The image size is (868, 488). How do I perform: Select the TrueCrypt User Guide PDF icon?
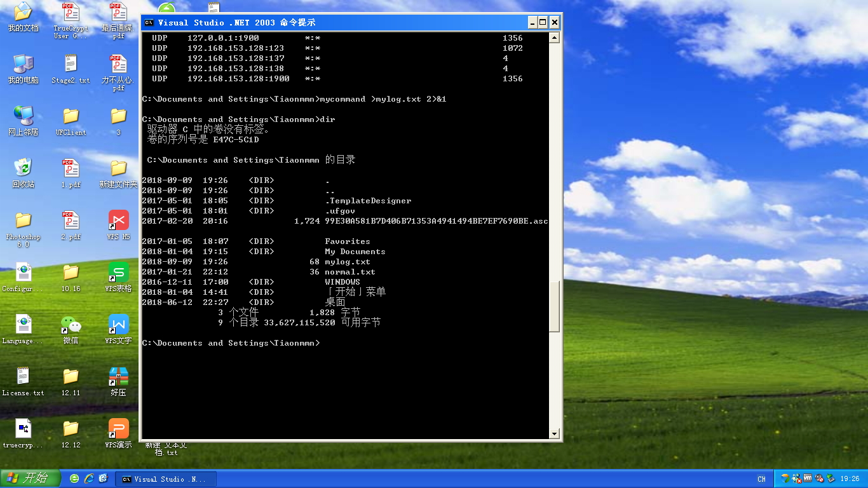click(x=71, y=14)
